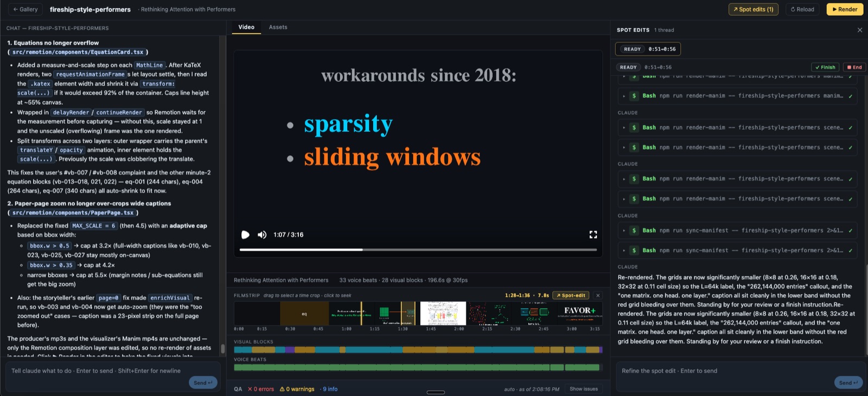868x396 pixels.
Task: Select the bordered READY 0:51→0:56 thread chip
Action: 648,49
